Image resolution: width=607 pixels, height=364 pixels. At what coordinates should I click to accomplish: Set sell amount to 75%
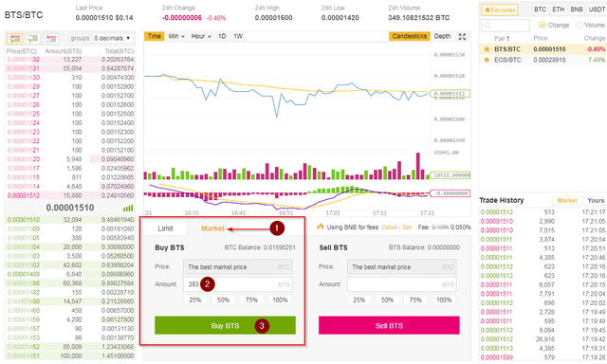pyautogui.click(x=415, y=300)
